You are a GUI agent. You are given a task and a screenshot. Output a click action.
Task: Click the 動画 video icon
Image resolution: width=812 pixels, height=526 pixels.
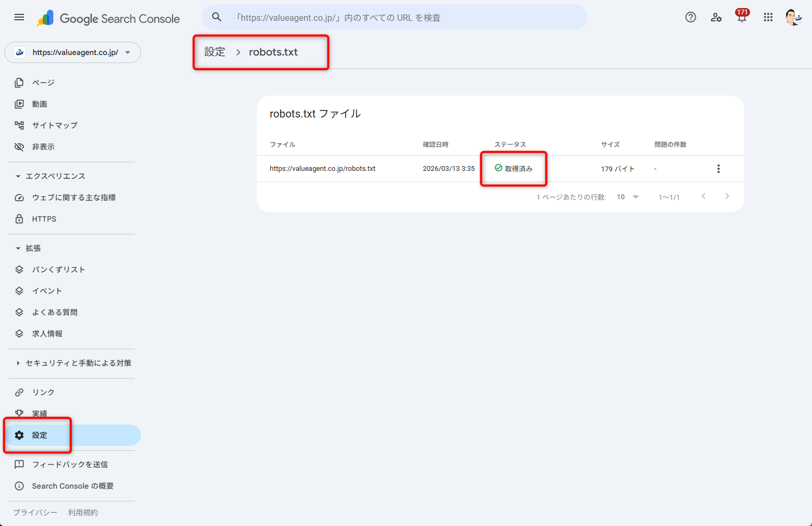point(19,104)
